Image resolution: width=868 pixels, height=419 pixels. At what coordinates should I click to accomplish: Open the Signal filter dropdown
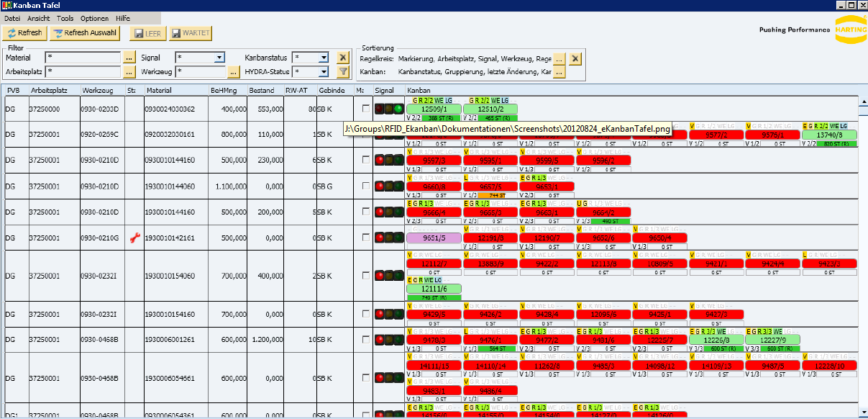pyautogui.click(x=219, y=58)
